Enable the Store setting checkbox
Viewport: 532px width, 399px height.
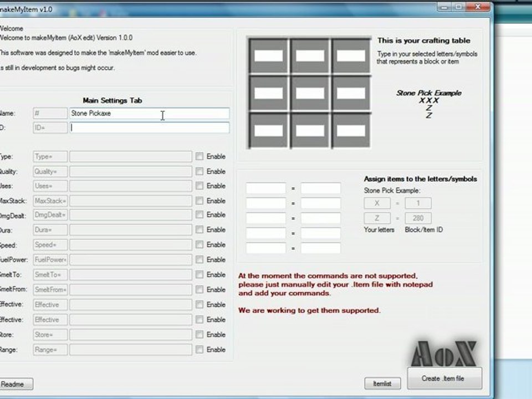199,335
